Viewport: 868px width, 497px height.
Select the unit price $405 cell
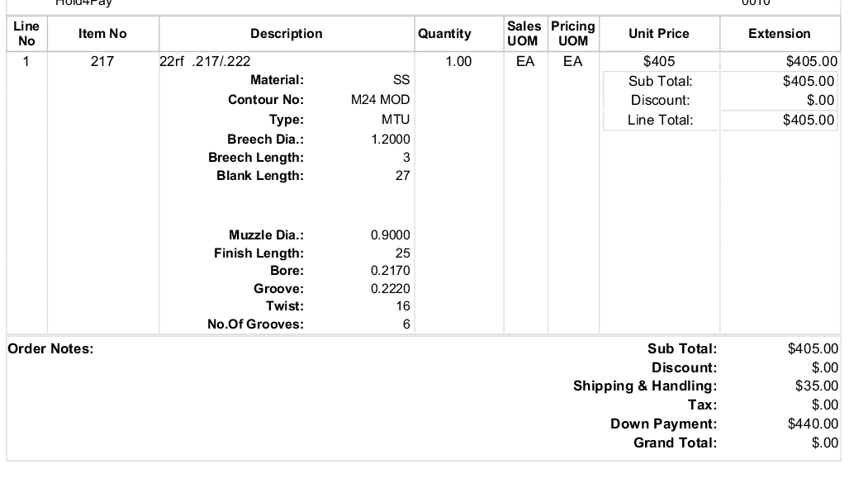pyautogui.click(x=659, y=61)
